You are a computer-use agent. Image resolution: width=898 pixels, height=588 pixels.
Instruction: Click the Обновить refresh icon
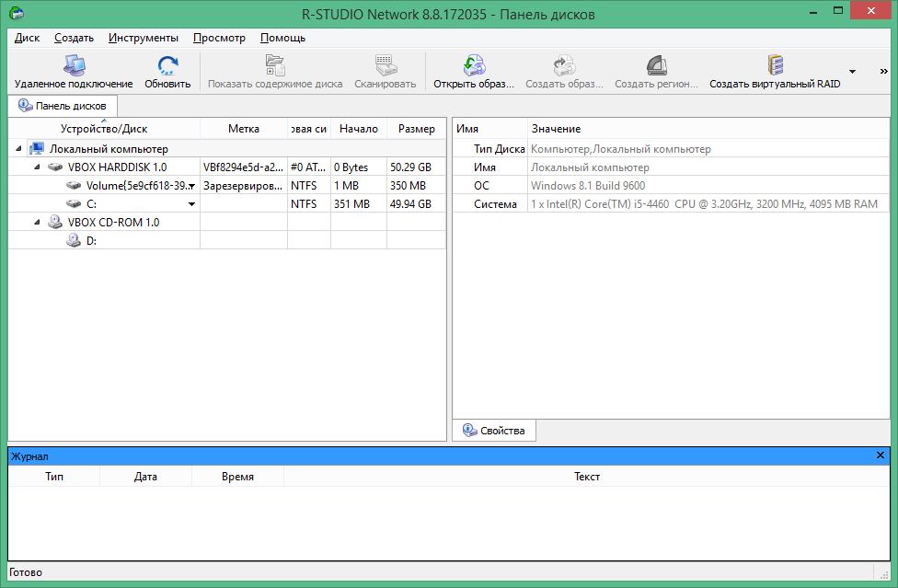pos(167,64)
